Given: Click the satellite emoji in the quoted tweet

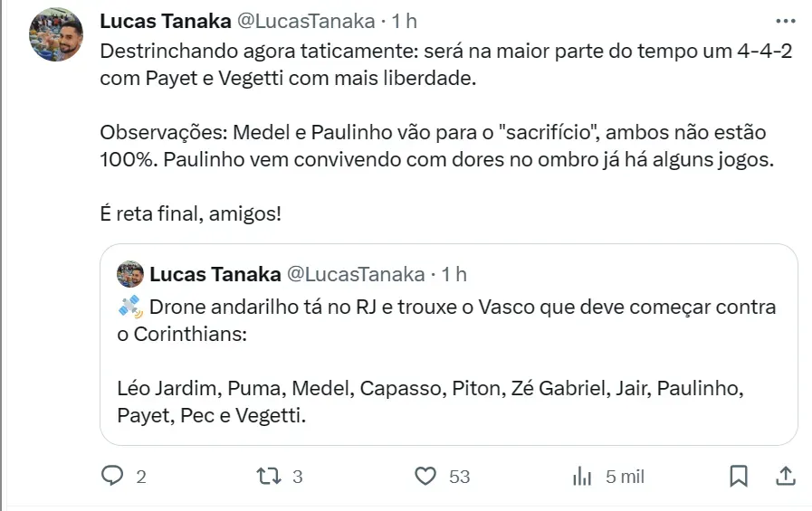Looking at the screenshot, I should click(x=129, y=307).
